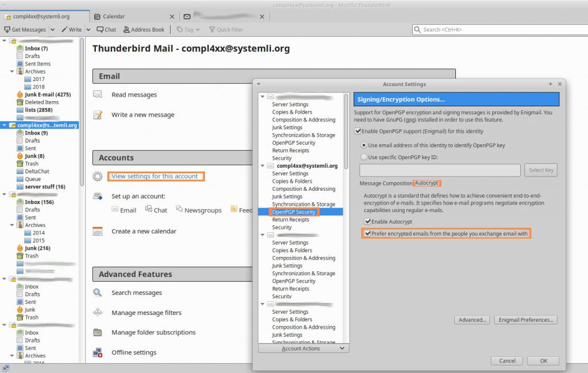588x373 pixels.
Task: Click the Chat bubbles icon under Set up an account
Action: point(149,209)
